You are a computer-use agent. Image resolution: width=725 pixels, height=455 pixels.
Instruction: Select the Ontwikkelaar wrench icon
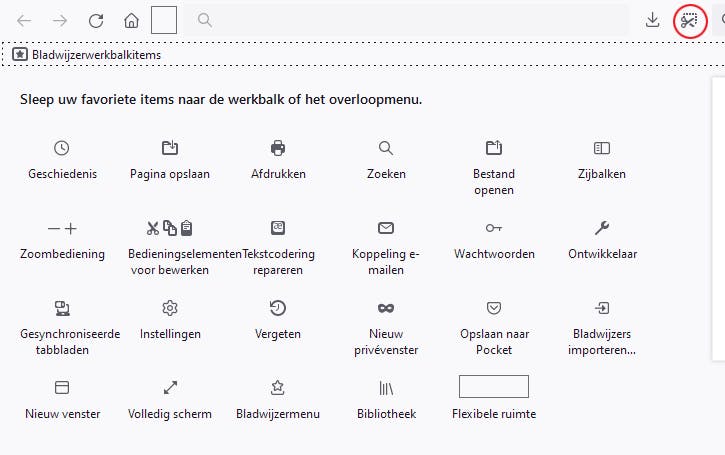click(601, 227)
